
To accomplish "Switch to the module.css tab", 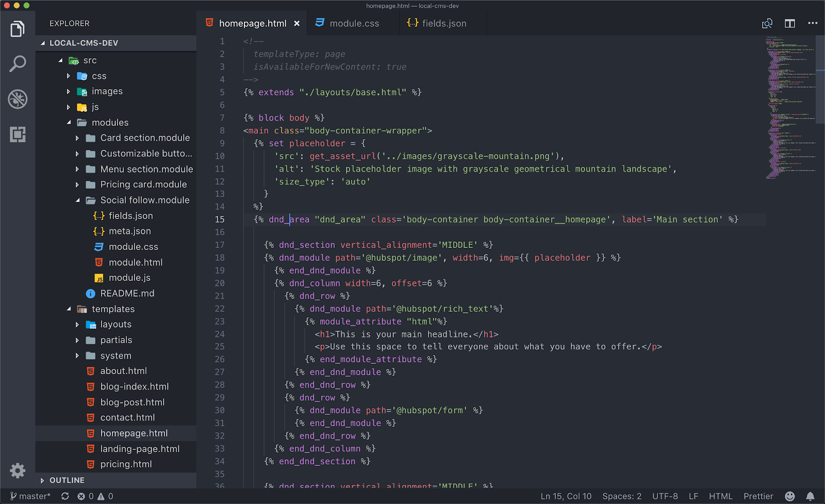I will coord(354,23).
